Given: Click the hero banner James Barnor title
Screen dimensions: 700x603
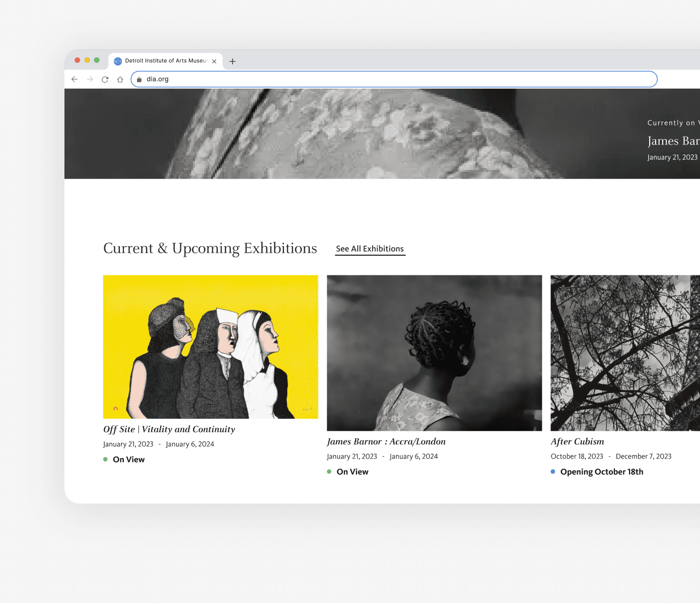Looking at the screenshot, I should [673, 141].
